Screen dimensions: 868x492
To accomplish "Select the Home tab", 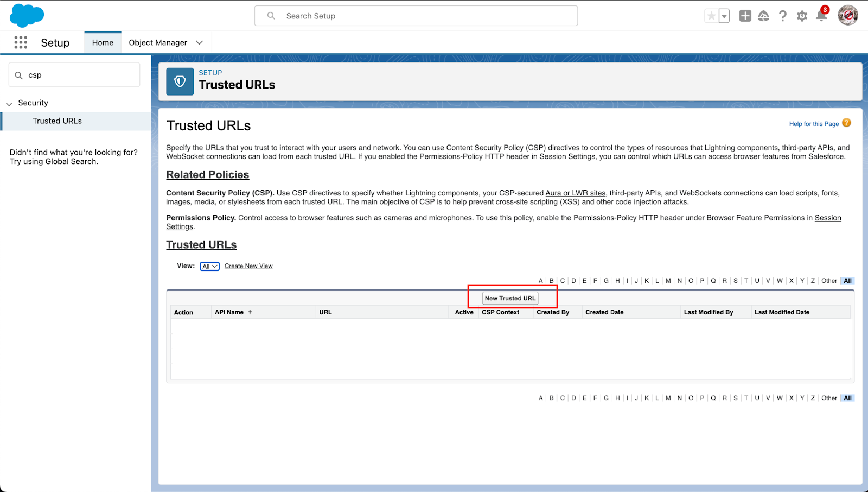I will click(x=103, y=42).
